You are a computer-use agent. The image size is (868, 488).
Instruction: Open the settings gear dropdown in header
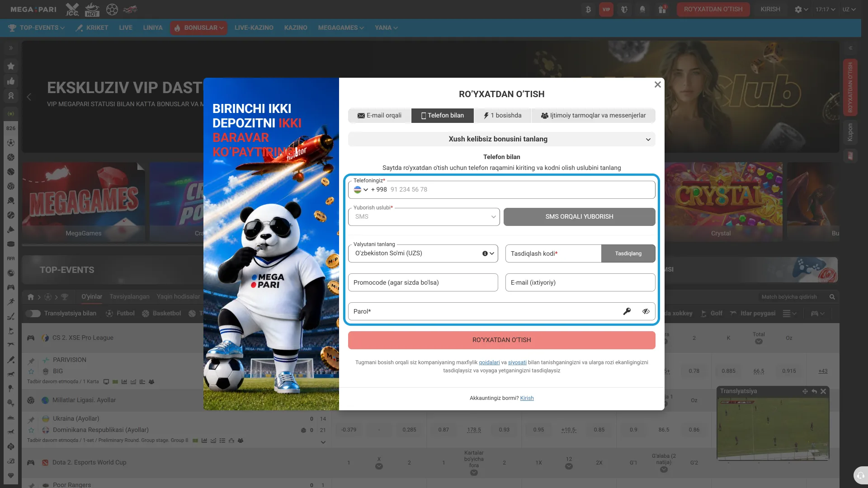pos(801,9)
